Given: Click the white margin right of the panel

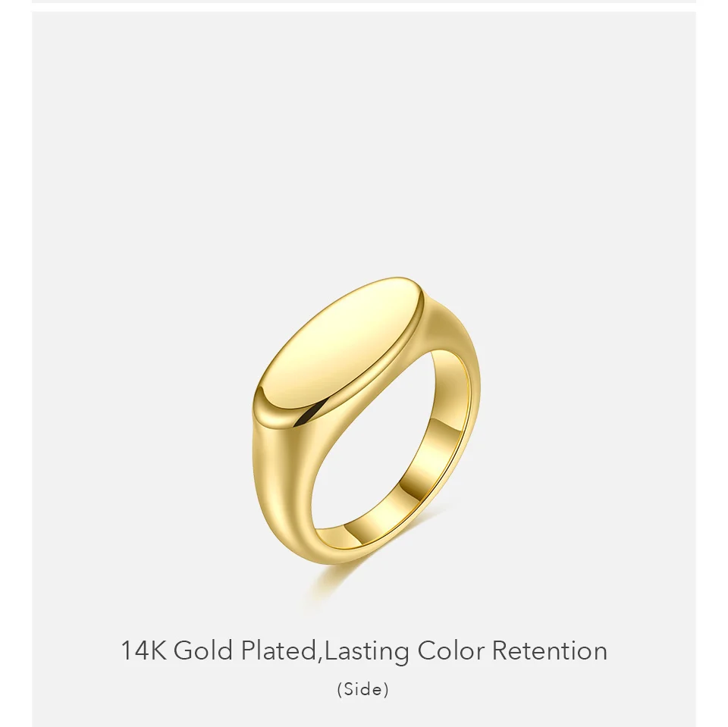Looking at the screenshot, I should click(x=712, y=364).
